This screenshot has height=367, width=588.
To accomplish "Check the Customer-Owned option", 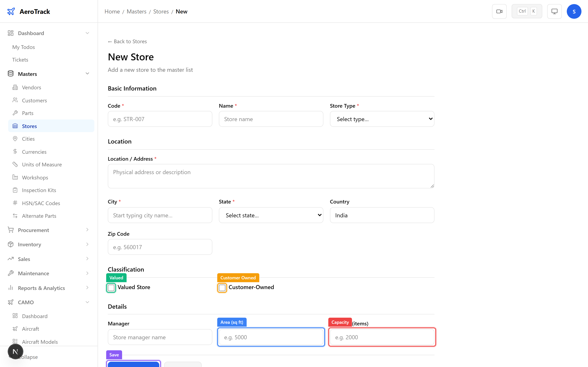I will pyautogui.click(x=222, y=288).
